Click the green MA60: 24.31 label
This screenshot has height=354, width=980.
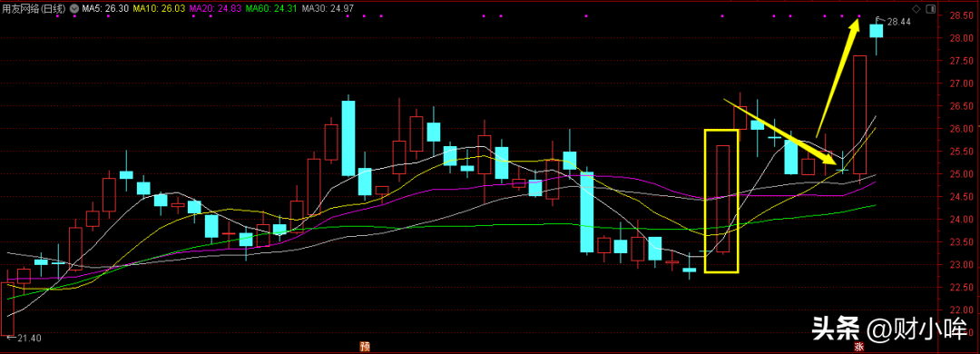click(x=270, y=9)
